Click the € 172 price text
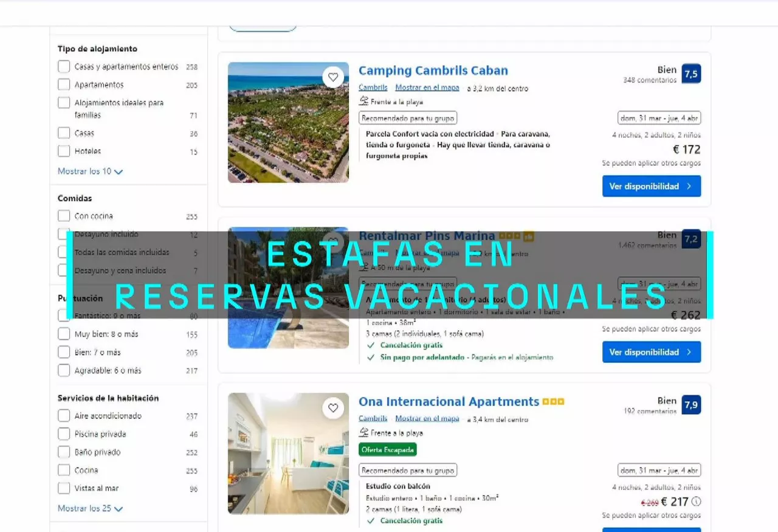Image resolution: width=778 pixels, height=532 pixels. [686, 150]
